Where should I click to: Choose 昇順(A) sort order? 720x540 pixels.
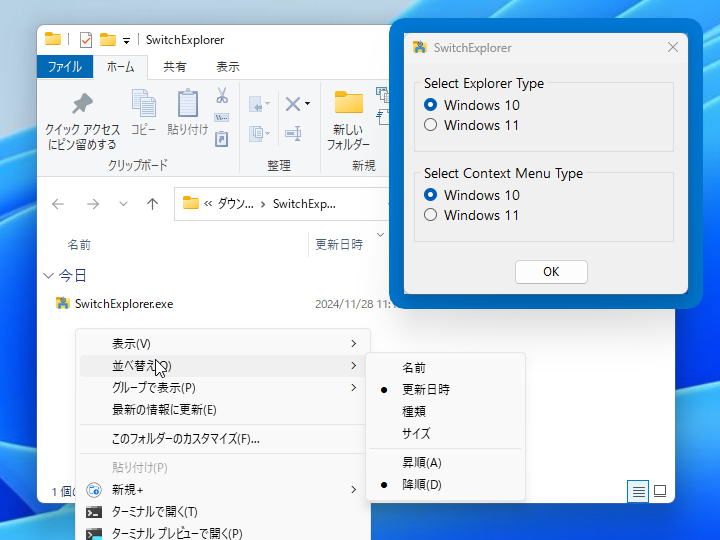[x=445, y=463]
